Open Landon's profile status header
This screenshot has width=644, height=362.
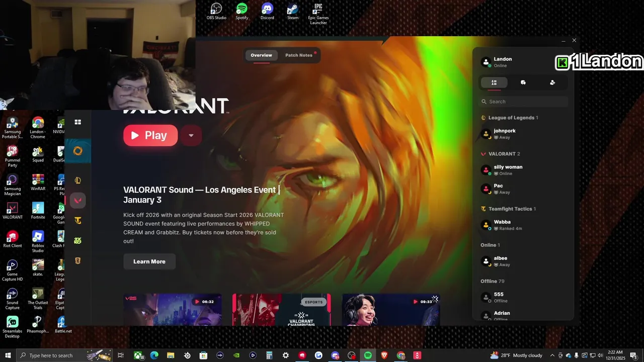523,62
